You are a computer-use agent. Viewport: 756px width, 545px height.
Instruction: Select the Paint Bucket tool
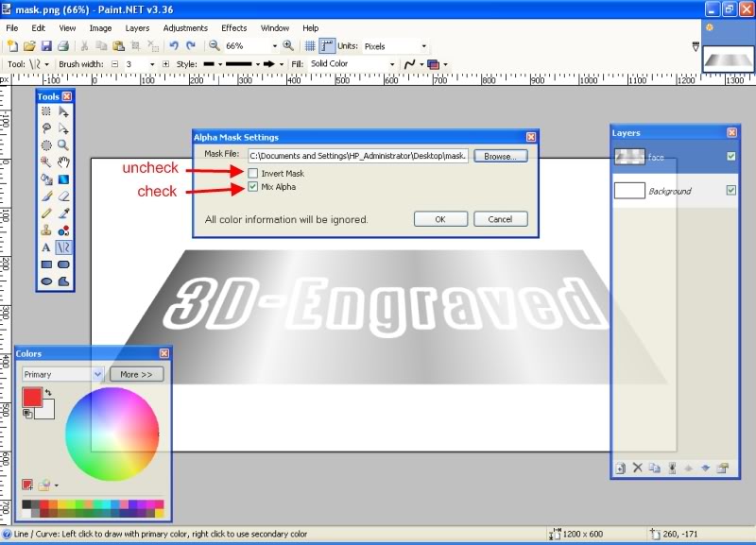click(x=46, y=179)
